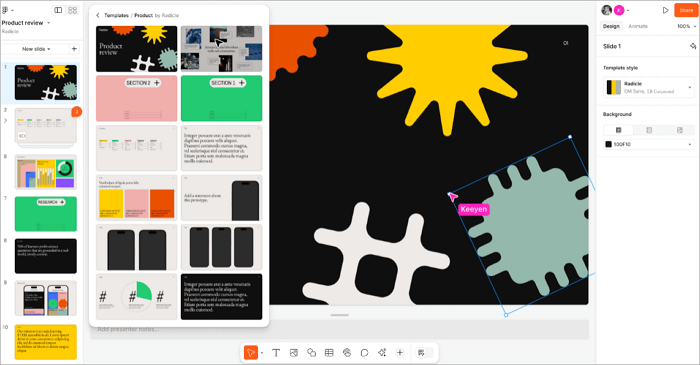Choose the light large paragraph template
Viewport: 700px width, 365px height.
pyautogui.click(x=221, y=148)
